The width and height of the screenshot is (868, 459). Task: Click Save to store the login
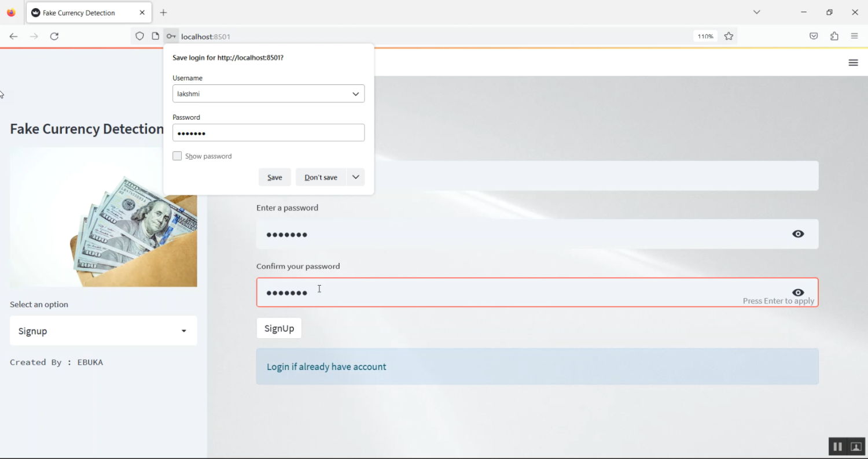[275, 177]
